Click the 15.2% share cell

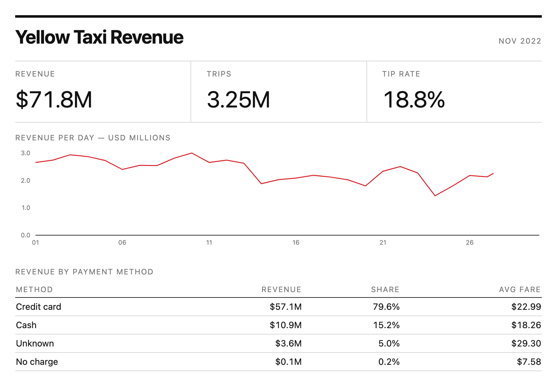[386, 325]
